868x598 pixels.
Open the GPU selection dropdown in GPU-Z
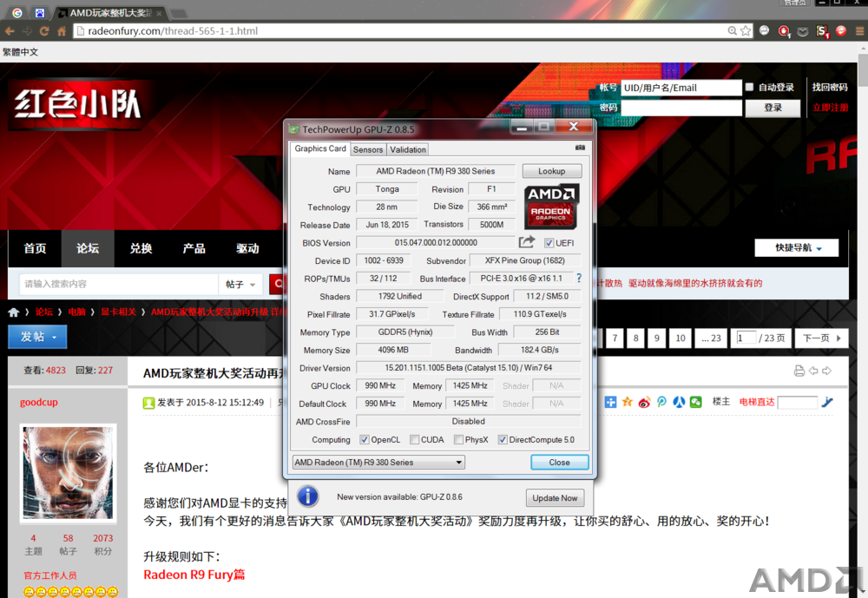378,462
